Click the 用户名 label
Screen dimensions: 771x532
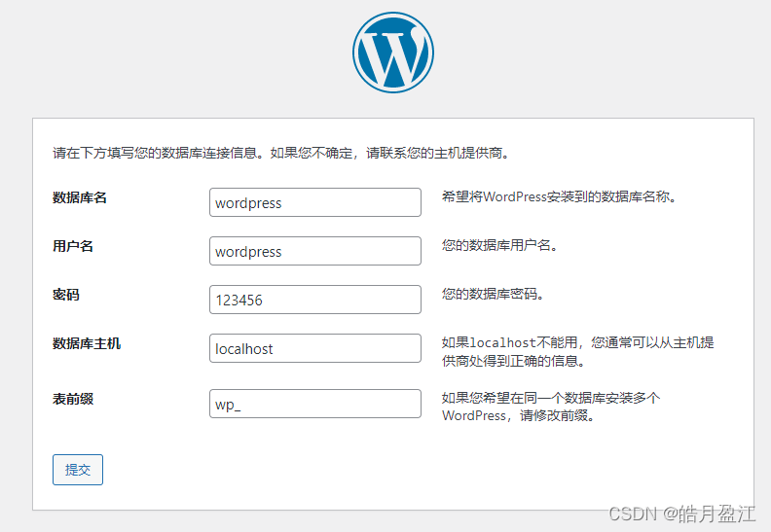tap(73, 246)
